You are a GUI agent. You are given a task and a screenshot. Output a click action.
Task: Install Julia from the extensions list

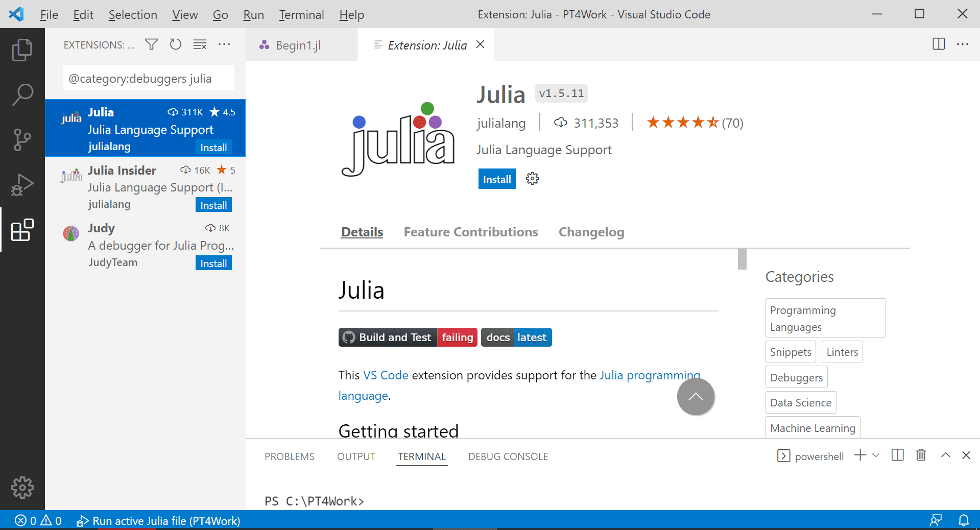click(x=213, y=147)
